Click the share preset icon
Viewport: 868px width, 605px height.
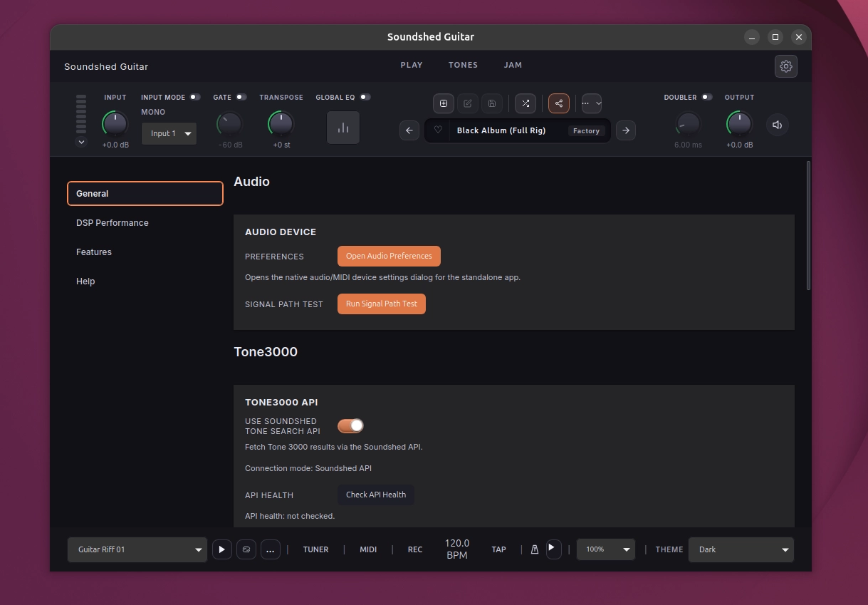[559, 103]
